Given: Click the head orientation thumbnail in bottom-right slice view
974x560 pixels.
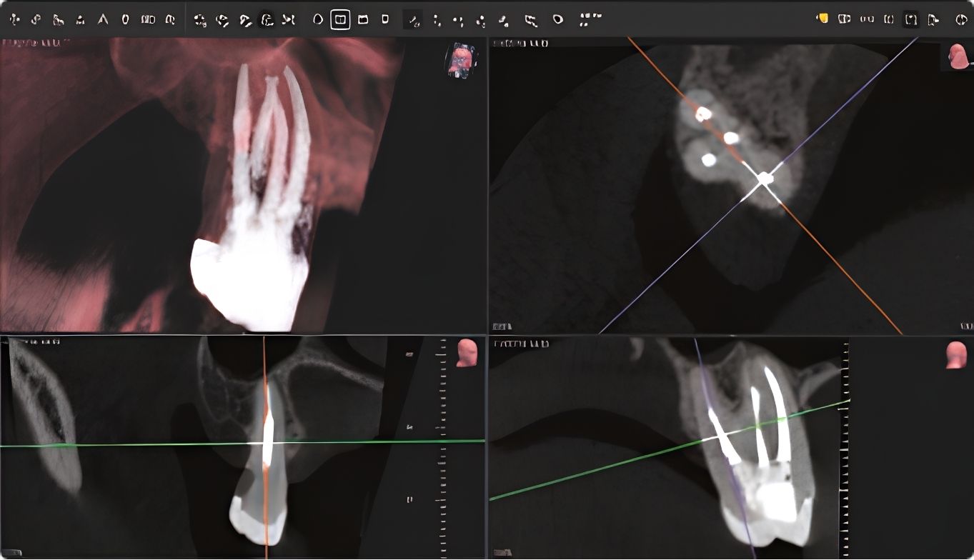Looking at the screenshot, I should point(956,355).
